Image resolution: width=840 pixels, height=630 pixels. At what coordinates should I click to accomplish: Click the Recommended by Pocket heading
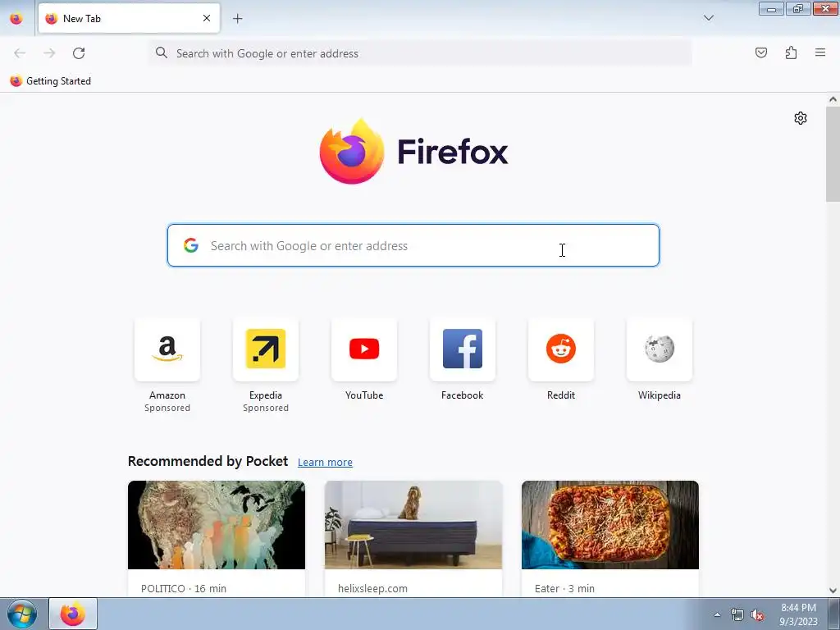pyautogui.click(x=208, y=461)
